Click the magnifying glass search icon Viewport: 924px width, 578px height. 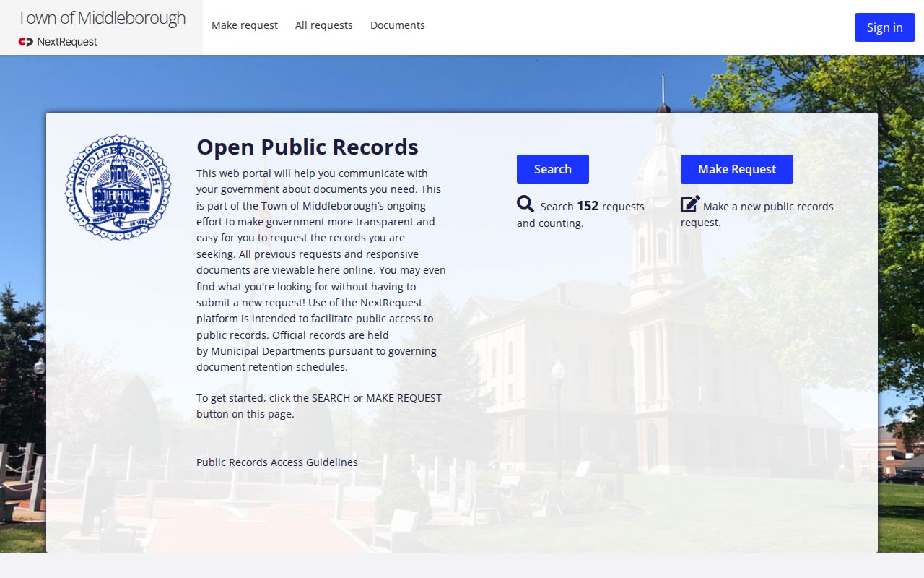coord(526,204)
